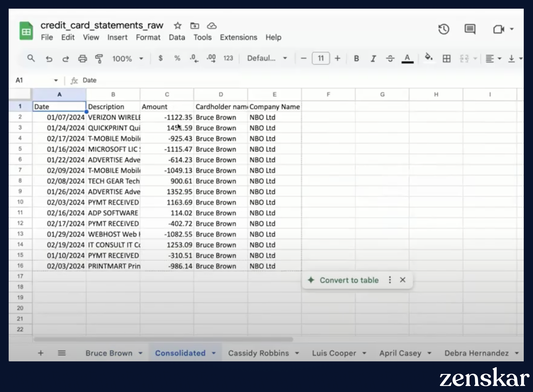Click the add new sheet plus button

point(41,353)
